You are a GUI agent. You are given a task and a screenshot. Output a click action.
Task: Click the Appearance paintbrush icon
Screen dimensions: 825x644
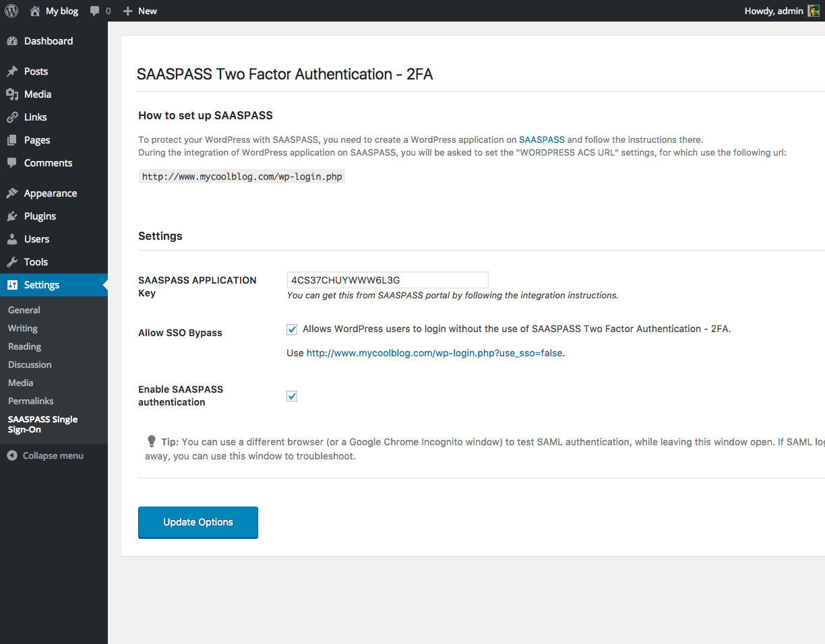tap(12, 193)
